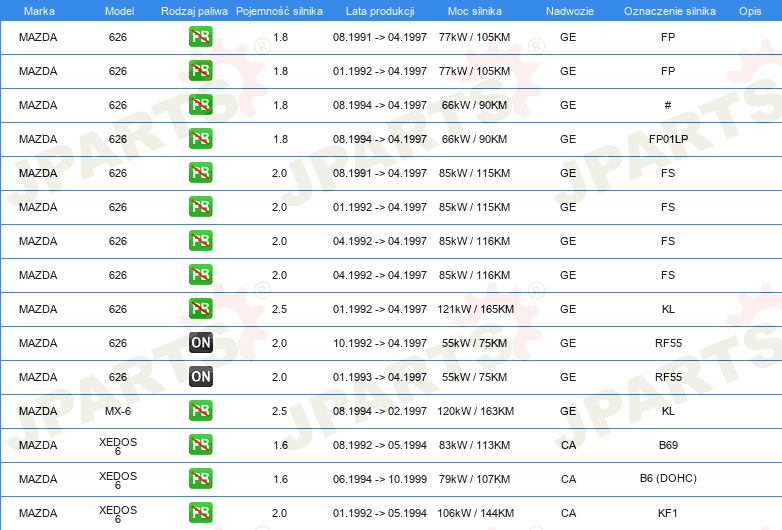
Task: Click the diesel ON icon for 01.1993 row
Action: click(200, 376)
